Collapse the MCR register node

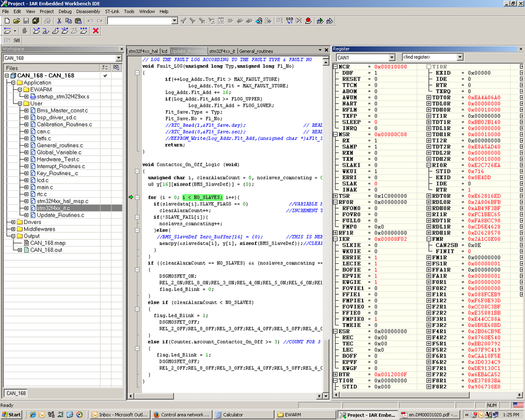pos(335,67)
